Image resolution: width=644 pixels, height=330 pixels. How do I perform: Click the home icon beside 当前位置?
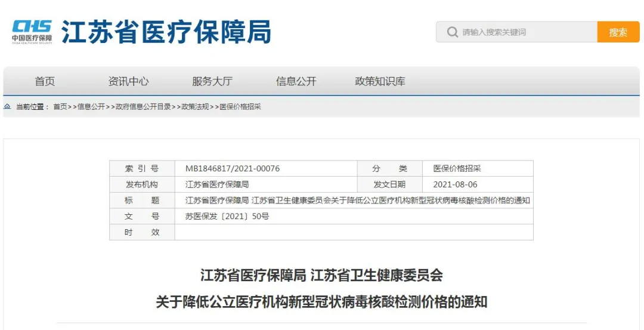point(7,107)
